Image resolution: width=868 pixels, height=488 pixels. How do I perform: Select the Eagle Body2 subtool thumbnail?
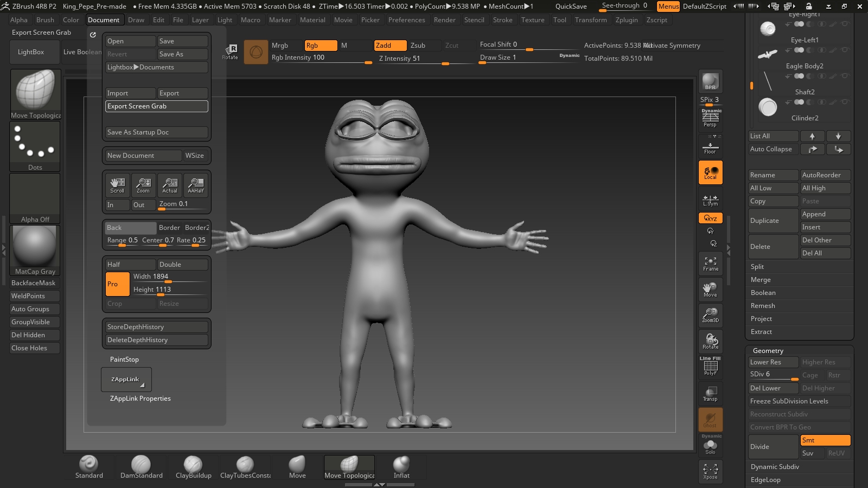768,54
